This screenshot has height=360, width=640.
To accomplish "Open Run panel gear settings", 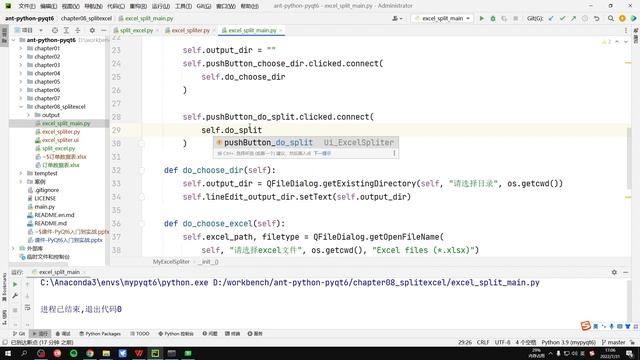I will click(x=614, y=272).
